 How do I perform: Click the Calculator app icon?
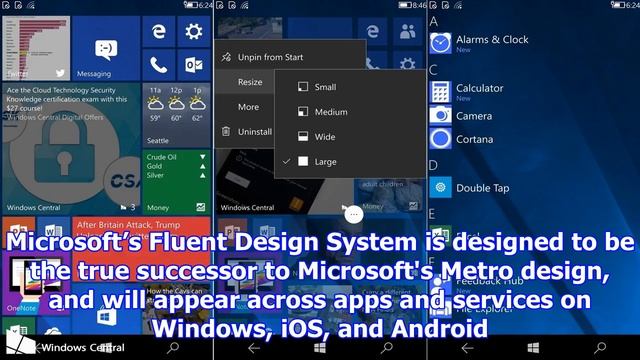(x=440, y=91)
